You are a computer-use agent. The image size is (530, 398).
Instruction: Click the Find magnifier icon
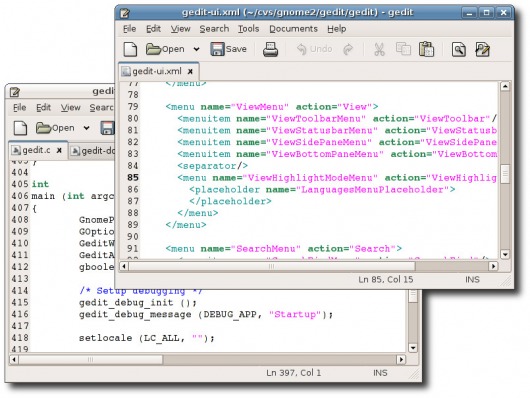click(x=459, y=49)
